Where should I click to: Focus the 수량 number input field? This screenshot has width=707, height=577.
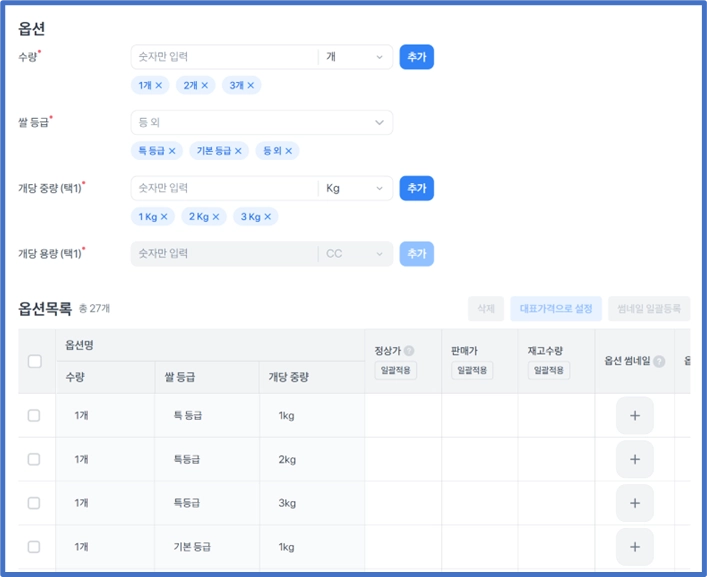[x=225, y=57]
